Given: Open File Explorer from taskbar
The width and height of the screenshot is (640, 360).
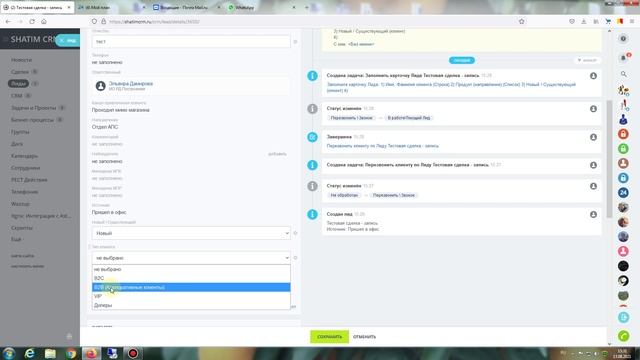Looking at the screenshot, I should coord(50,353).
